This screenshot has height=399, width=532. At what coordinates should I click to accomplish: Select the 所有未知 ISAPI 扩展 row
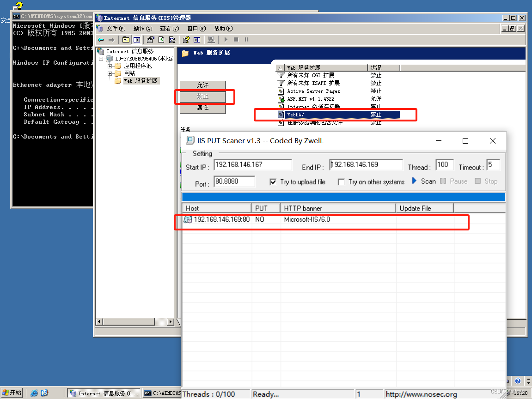click(339, 83)
